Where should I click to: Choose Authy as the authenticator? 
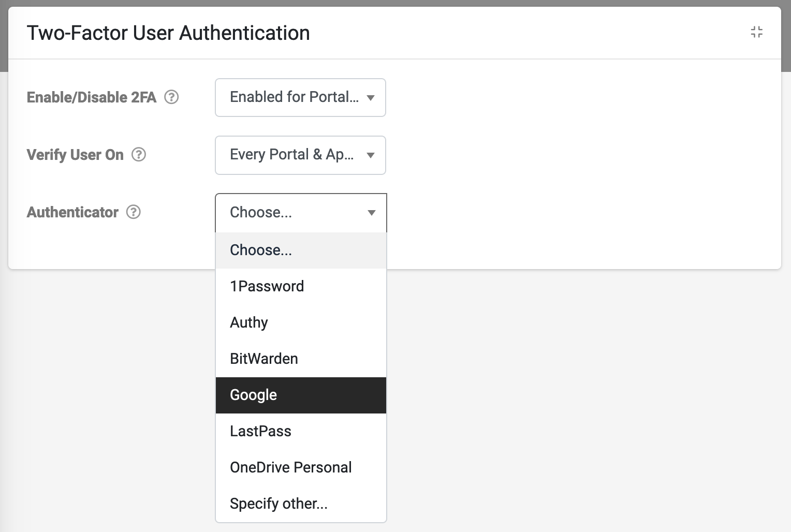click(301, 323)
